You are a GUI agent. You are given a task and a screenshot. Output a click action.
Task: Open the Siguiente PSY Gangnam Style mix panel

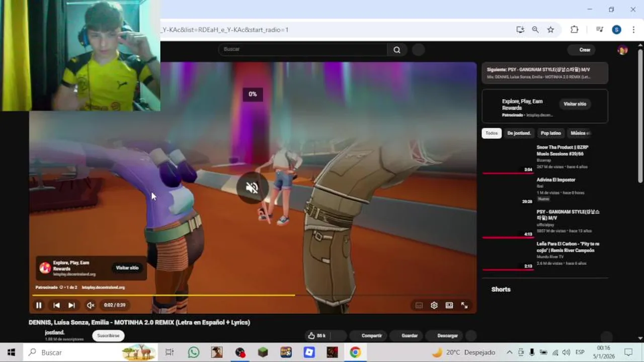tap(545, 73)
